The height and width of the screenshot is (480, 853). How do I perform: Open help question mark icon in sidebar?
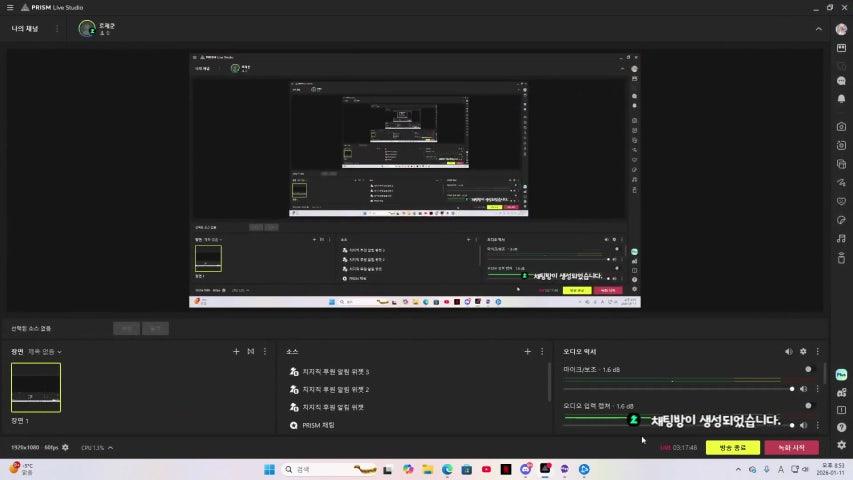(841, 427)
